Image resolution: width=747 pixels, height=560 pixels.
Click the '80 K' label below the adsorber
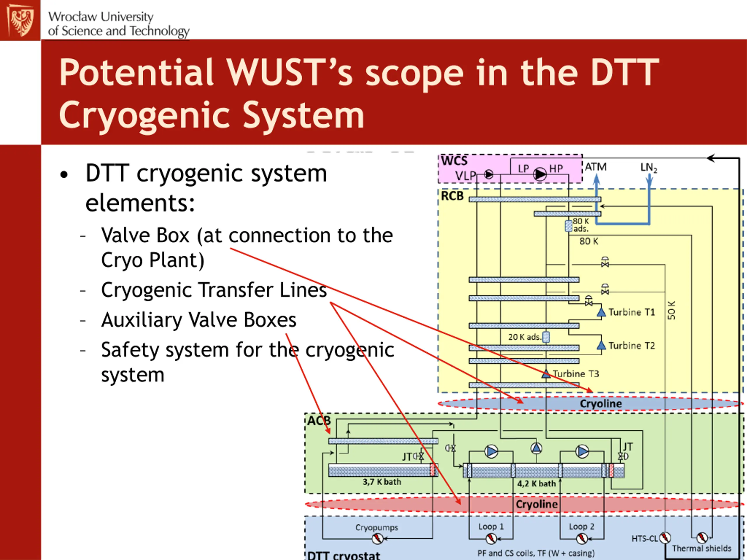point(589,241)
